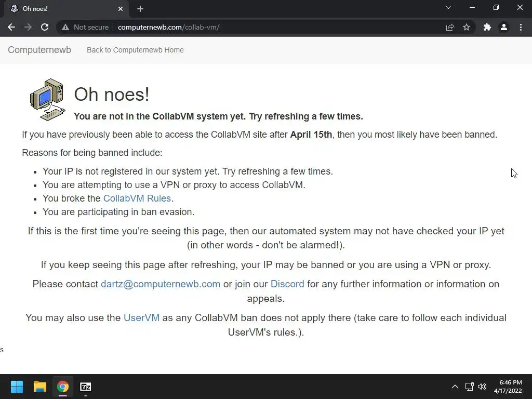The height and width of the screenshot is (399, 532).
Task: Close the Chrome window
Action: (520, 7)
